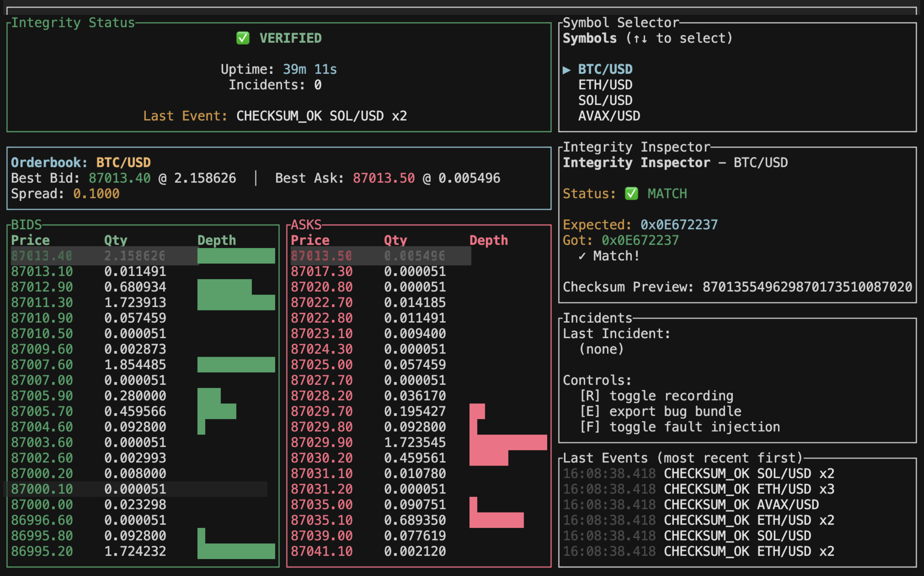Image resolution: width=924 pixels, height=576 pixels.
Task: Click the blue arrow beside BTC/USD
Action: pos(566,70)
